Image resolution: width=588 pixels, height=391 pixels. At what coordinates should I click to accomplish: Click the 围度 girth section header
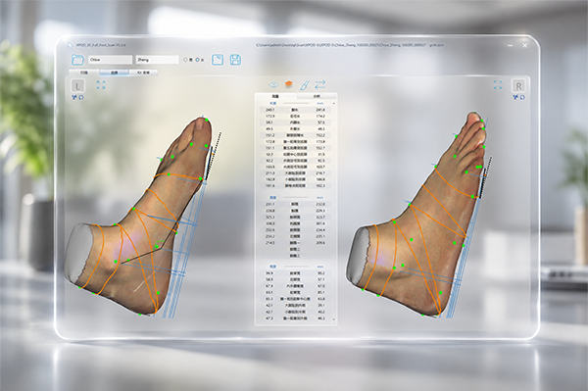[x=273, y=198]
